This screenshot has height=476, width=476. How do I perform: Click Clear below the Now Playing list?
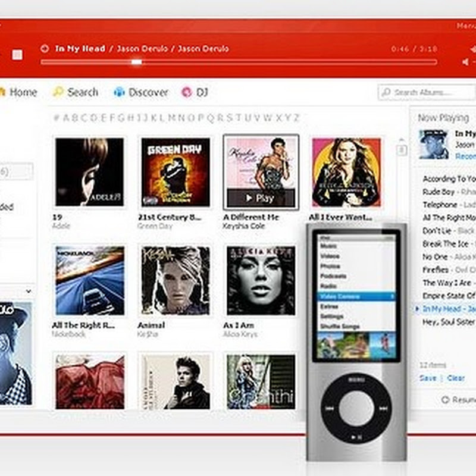tap(456, 378)
